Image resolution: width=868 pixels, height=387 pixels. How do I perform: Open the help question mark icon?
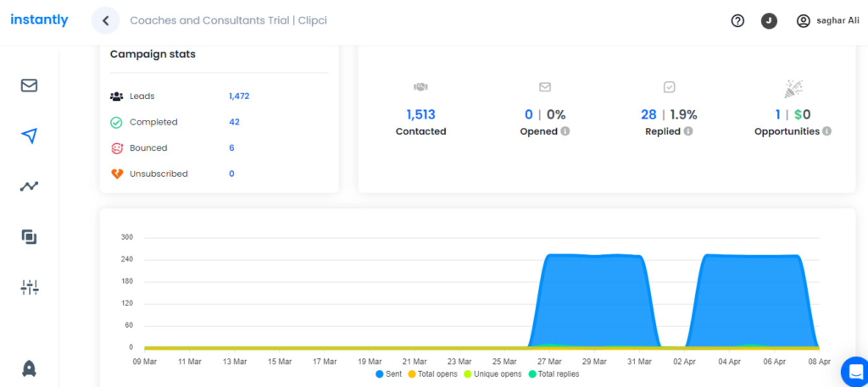click(737, 21)
